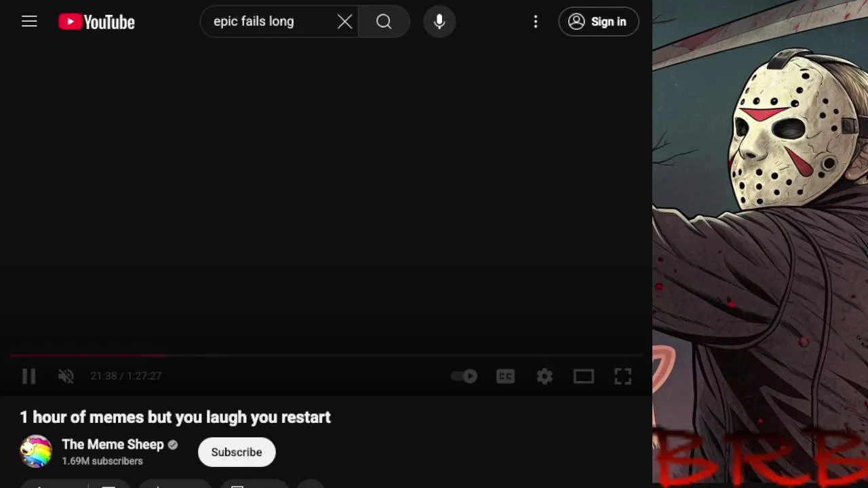
Task: Open the hamburger guide menu
Action: (29, 22)
